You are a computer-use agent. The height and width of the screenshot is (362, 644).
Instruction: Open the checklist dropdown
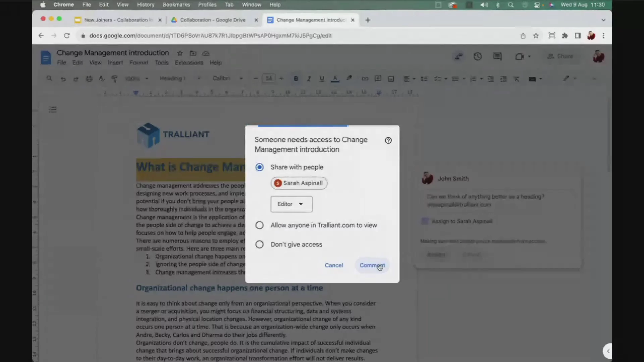point(441,79)
